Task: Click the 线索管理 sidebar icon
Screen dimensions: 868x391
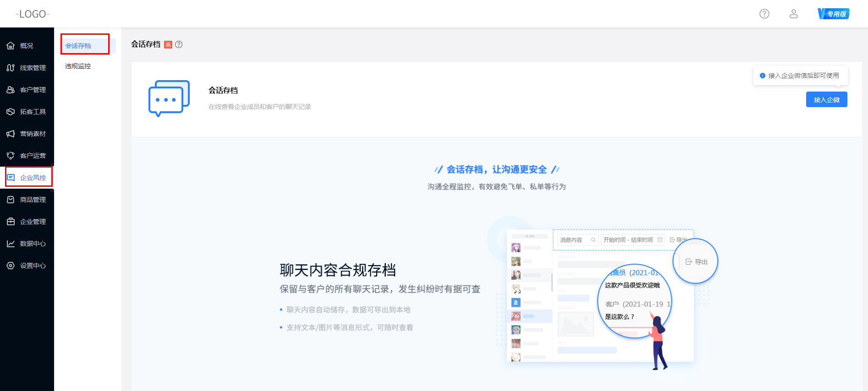Action: (x=11, y=68)
